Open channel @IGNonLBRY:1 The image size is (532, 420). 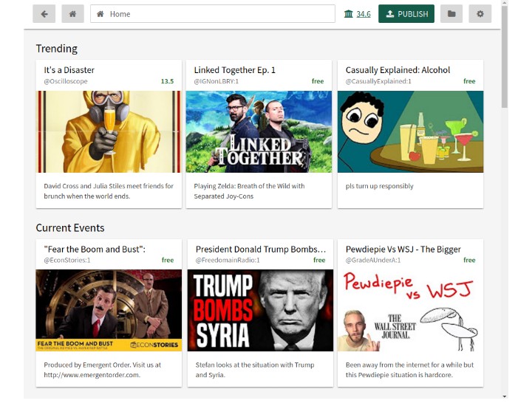pos(216,81)
